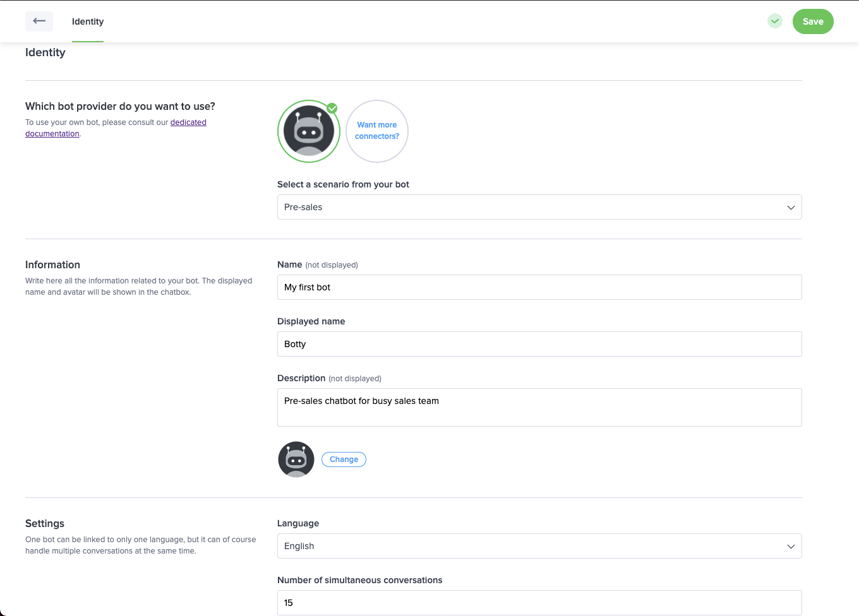
Task: Click the chevron arrow in the Language selector
Action: pos(791,547)
